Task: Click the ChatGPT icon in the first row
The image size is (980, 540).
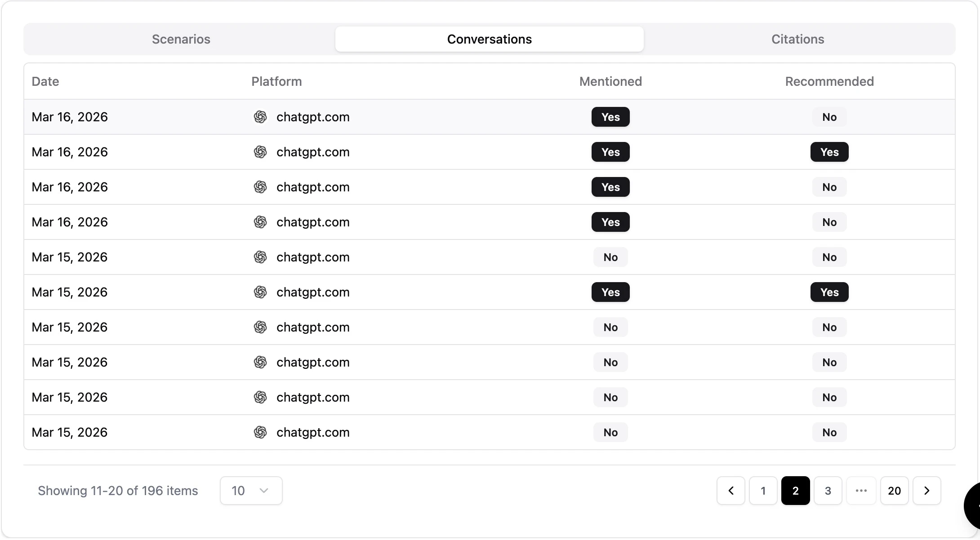Action: 260,117
